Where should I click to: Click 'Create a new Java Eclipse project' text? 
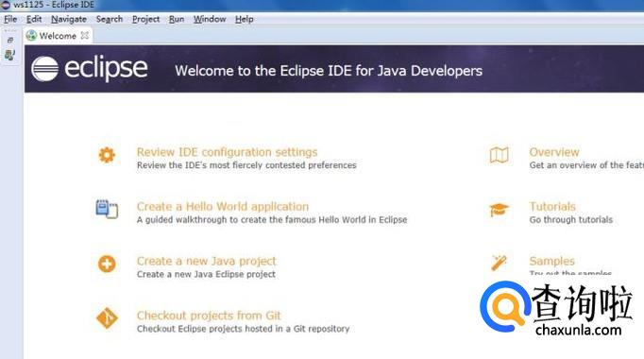[x=206, y=274]
